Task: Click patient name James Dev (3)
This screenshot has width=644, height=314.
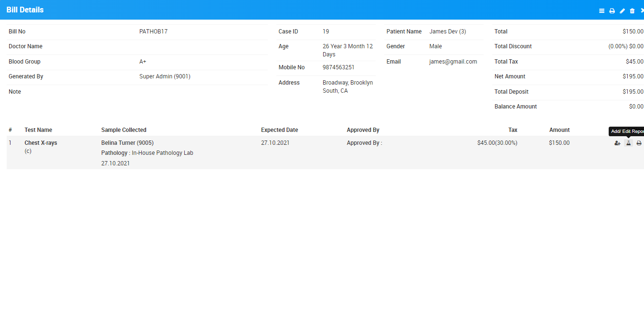Action: (x=447, y=32)
